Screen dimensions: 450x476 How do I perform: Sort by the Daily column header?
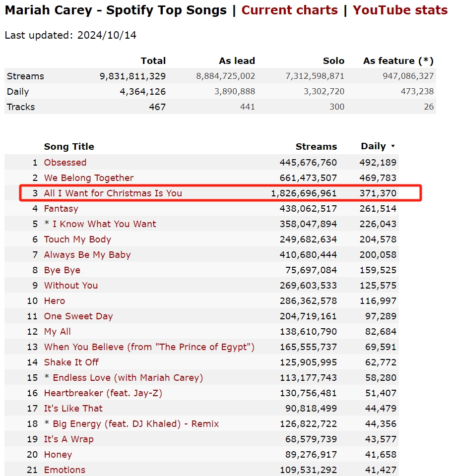[374, 146]
